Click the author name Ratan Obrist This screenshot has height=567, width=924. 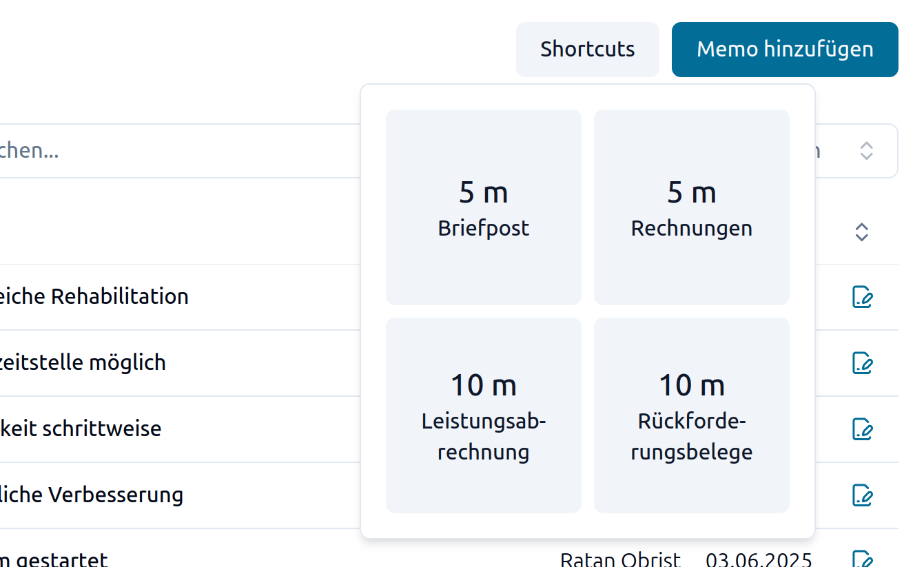point(620,559)
